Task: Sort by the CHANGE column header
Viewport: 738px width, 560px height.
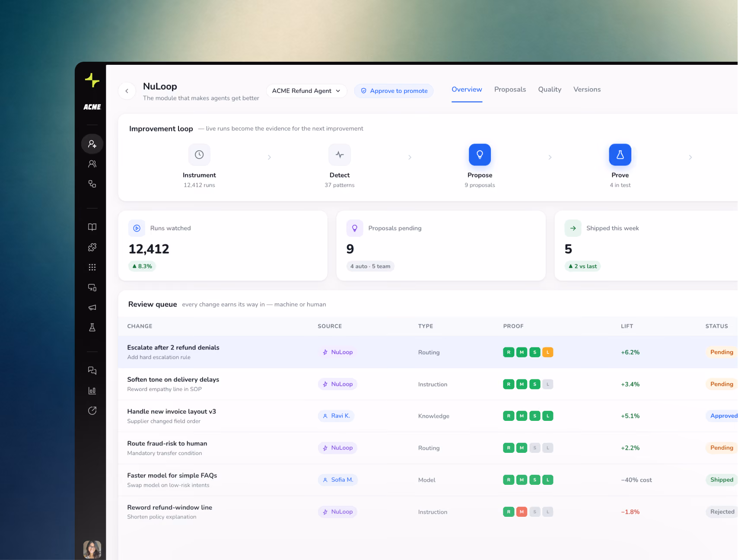Action: click(140, 326)
